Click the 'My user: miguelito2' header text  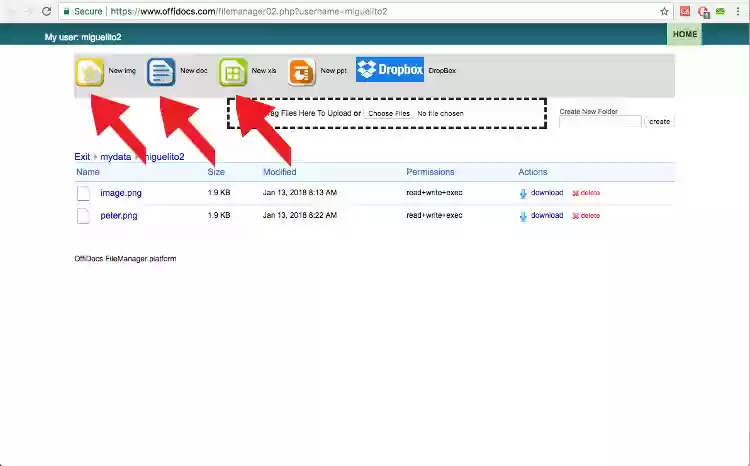click(x=83, y=37)
